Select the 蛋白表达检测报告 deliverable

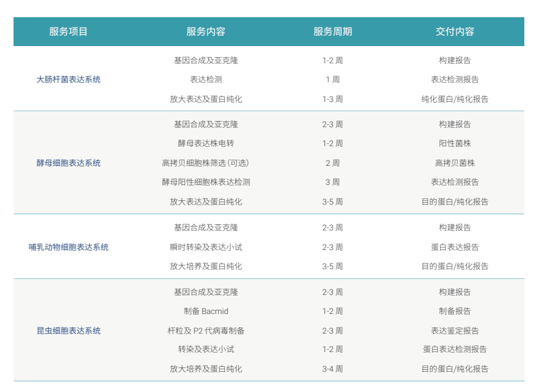[455, 349]
